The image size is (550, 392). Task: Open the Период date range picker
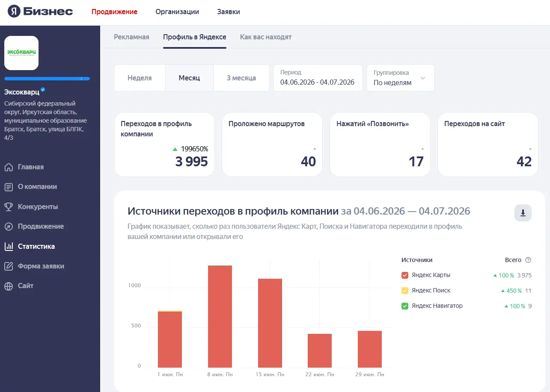[x=318, y=78]
